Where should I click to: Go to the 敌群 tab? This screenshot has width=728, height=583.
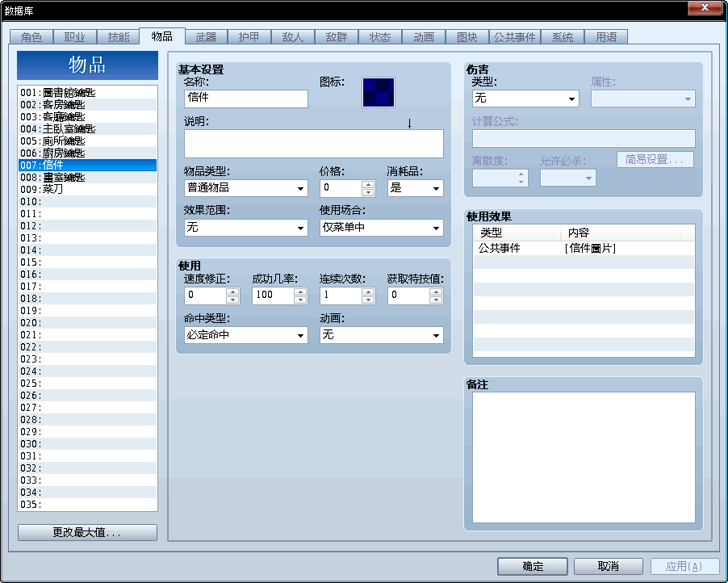[336, 37]
